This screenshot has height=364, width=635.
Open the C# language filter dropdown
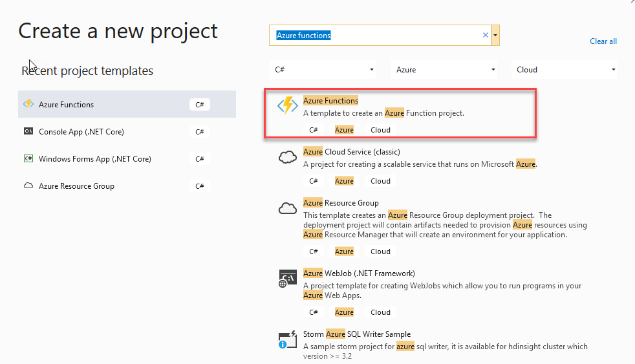[x=323, y=70]
